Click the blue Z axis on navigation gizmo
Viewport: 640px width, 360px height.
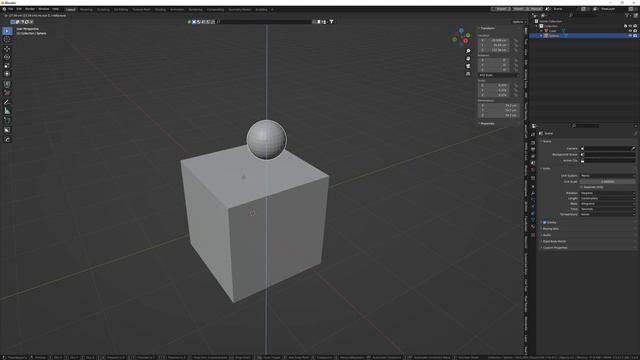tap(461, 31)
